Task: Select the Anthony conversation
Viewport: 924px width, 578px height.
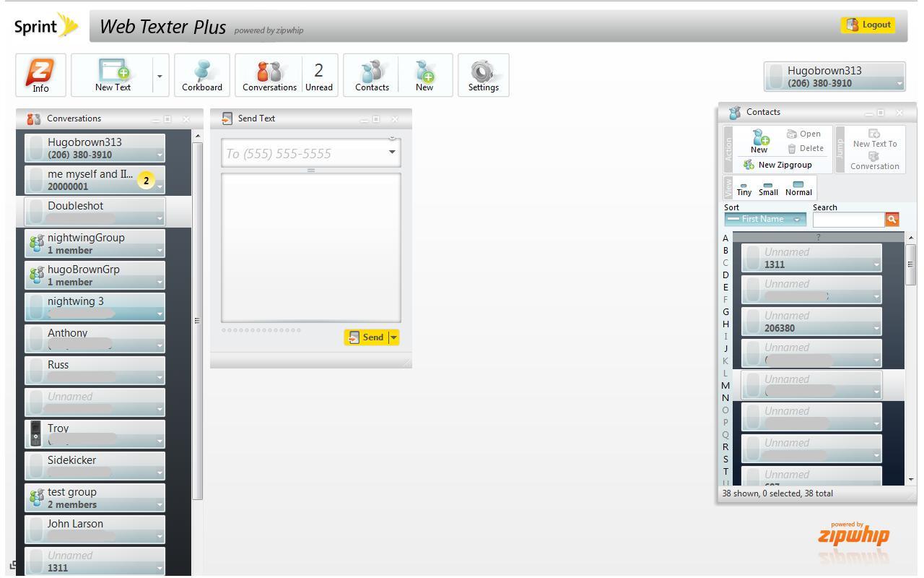Action: point(95,339)
